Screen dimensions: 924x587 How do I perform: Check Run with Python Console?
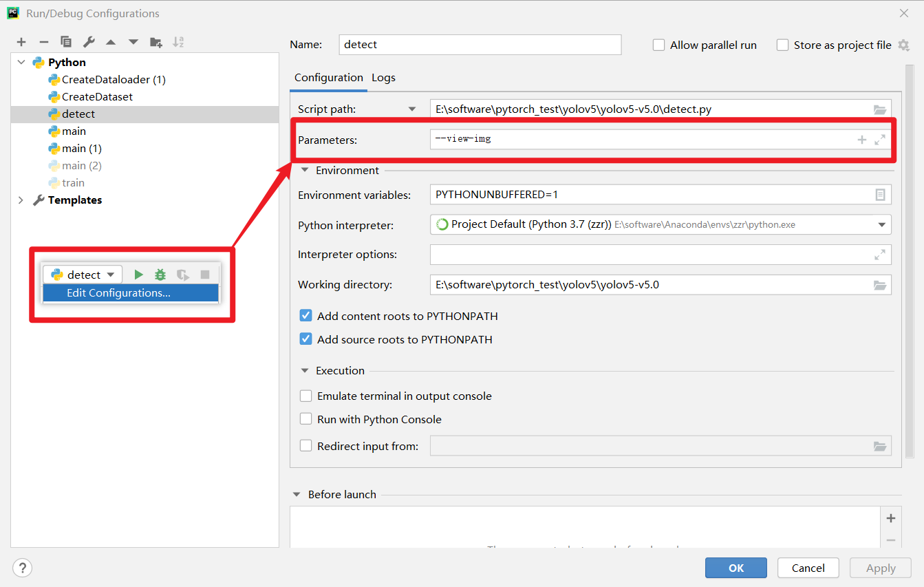[306, 419]
